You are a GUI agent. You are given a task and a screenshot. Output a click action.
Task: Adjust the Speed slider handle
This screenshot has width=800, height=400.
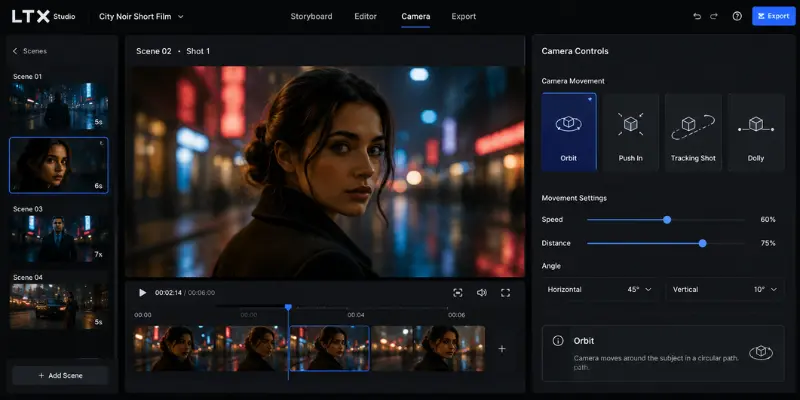pos(667,220)
